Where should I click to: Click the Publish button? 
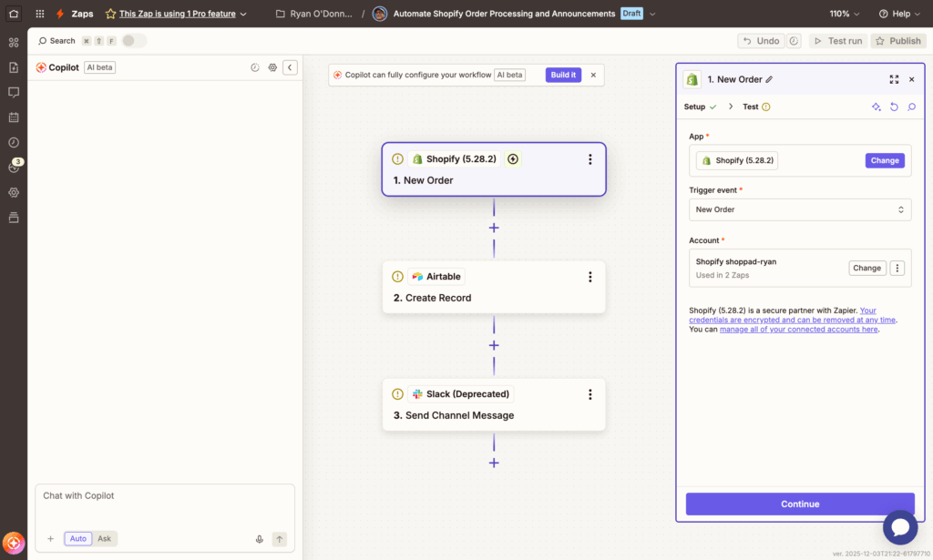(898, 40)
